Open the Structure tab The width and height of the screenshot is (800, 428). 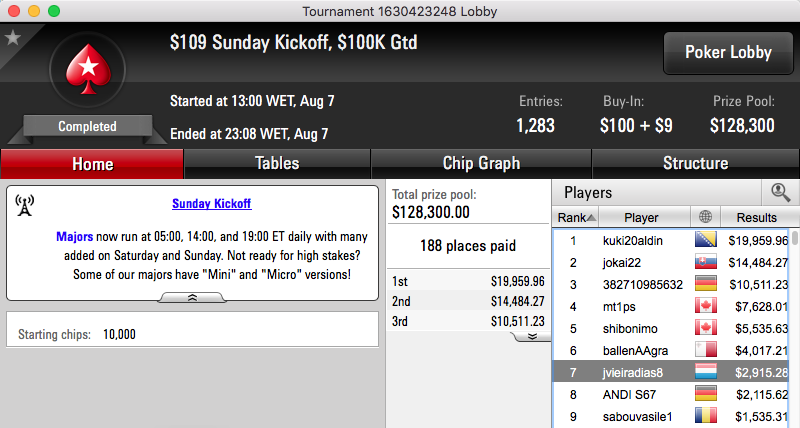point(695,163)
